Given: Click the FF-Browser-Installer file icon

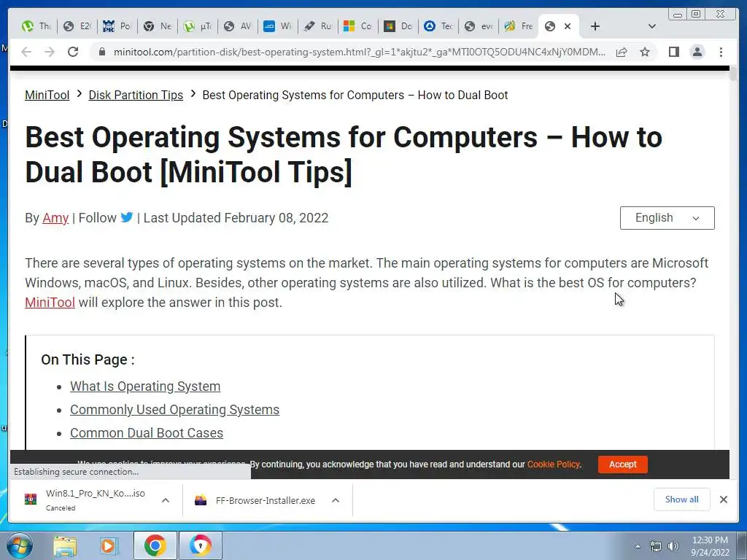Looking at the screenshot, I should [x=201, y=500].
